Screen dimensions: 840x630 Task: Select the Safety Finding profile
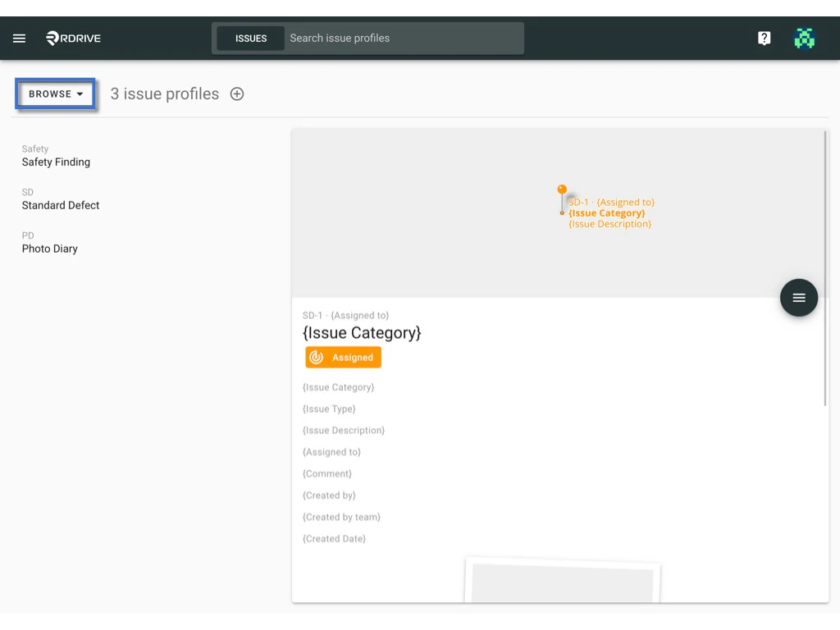coord(56,162)
